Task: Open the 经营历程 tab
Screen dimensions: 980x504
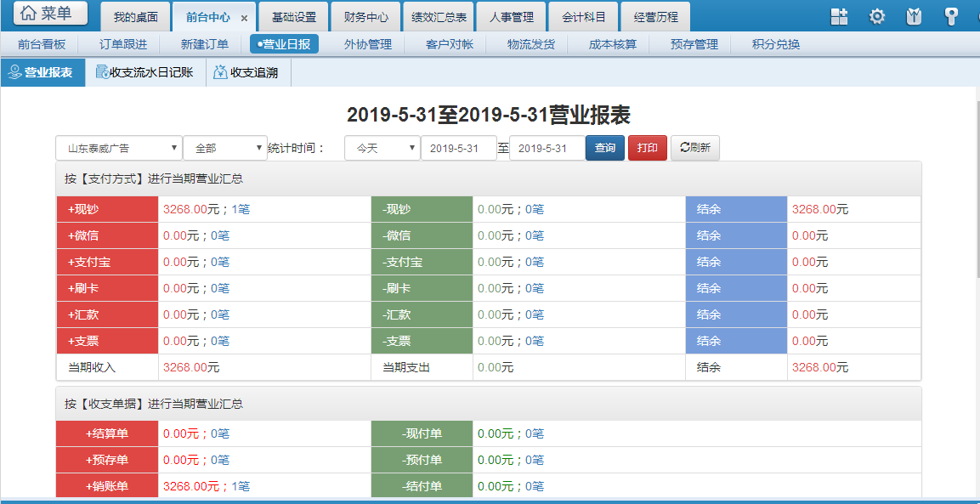Action: 655,18
